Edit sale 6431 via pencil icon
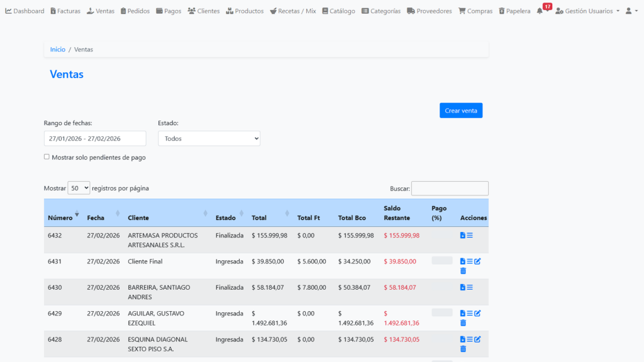 click(x=477, y=261)
